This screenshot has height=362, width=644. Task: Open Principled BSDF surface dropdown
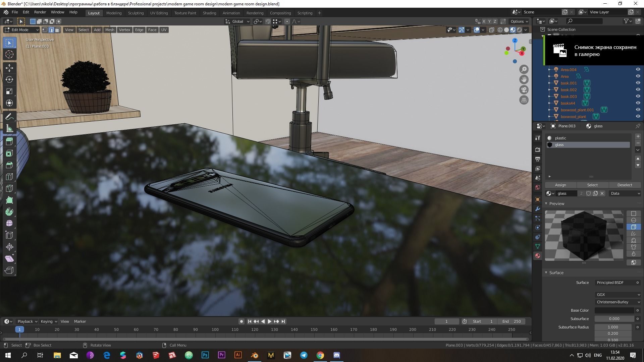618,283
